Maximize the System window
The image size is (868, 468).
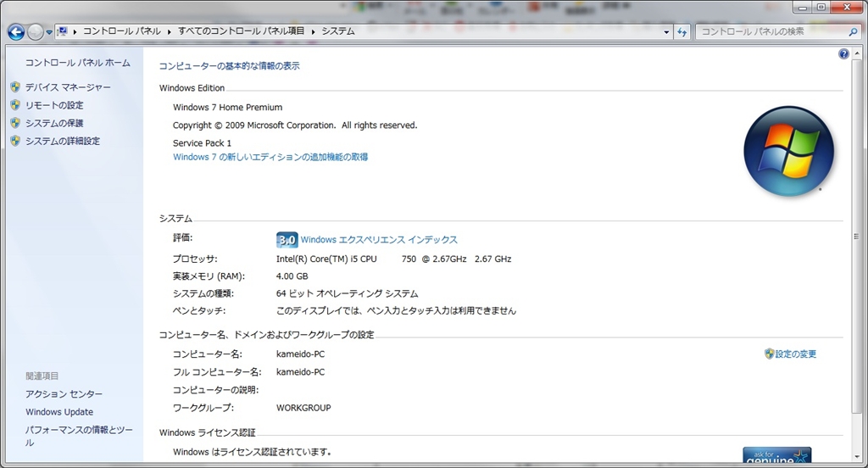821,7
